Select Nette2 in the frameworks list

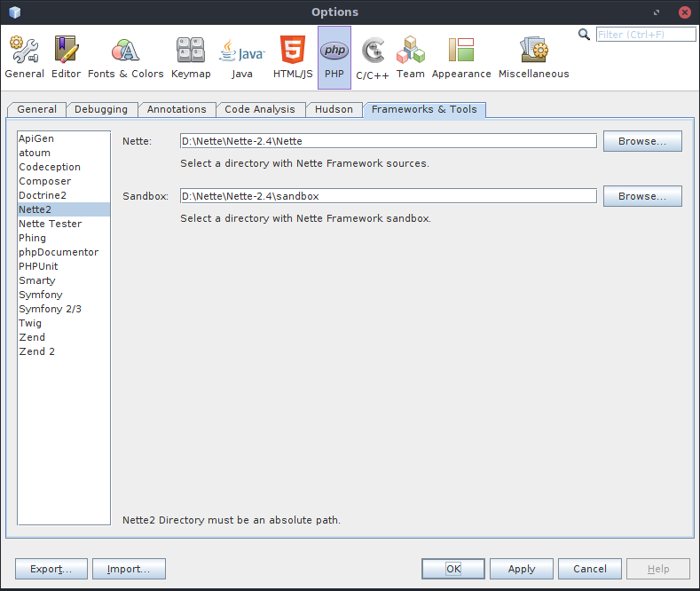pyautogui.click(x=64, y=209)
